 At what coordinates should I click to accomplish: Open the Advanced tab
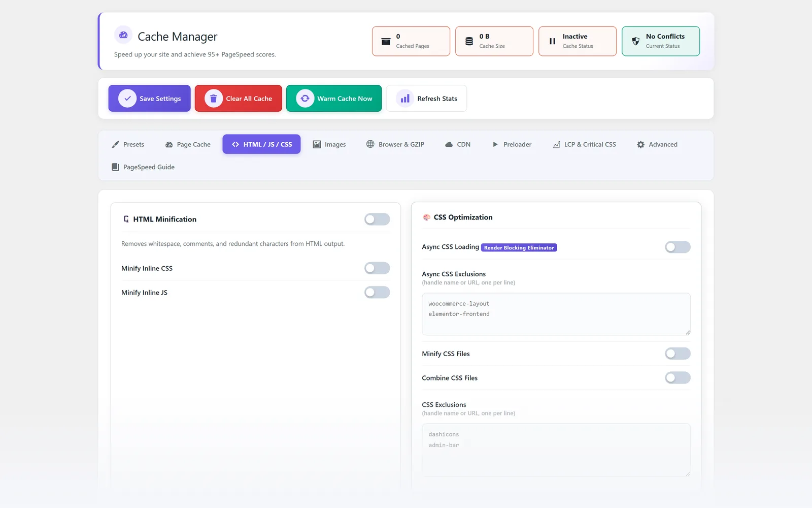657,144
